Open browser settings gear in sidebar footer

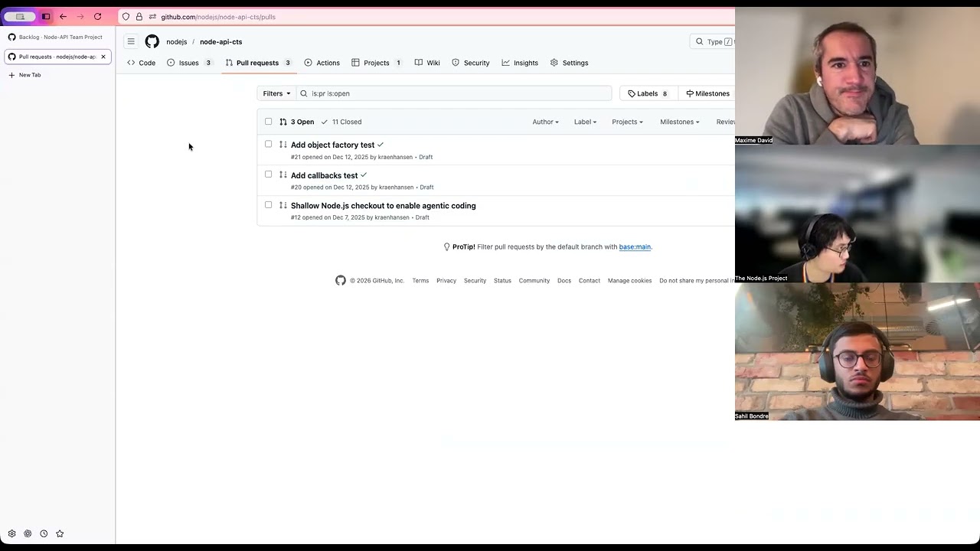click(x=11, y=533)
